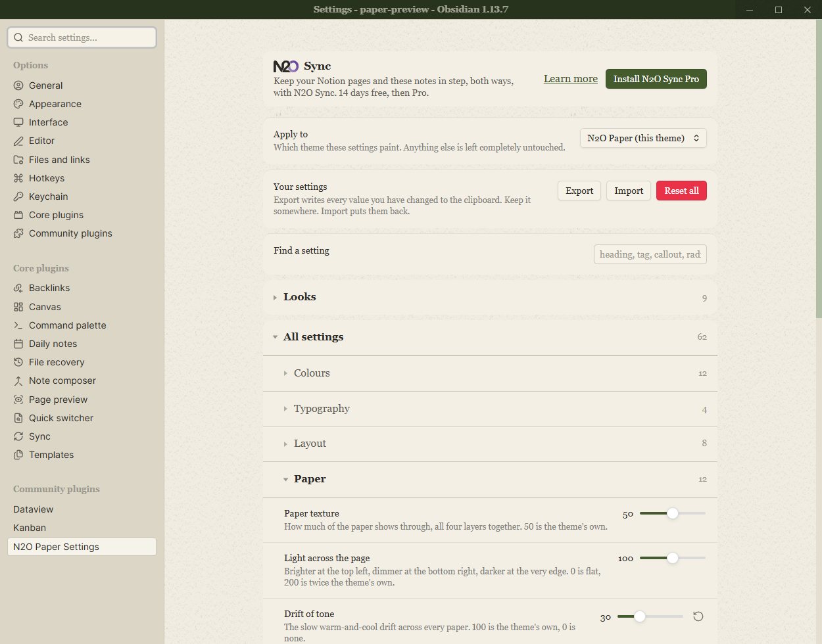Click the File recovery history icon

point(18,362)
